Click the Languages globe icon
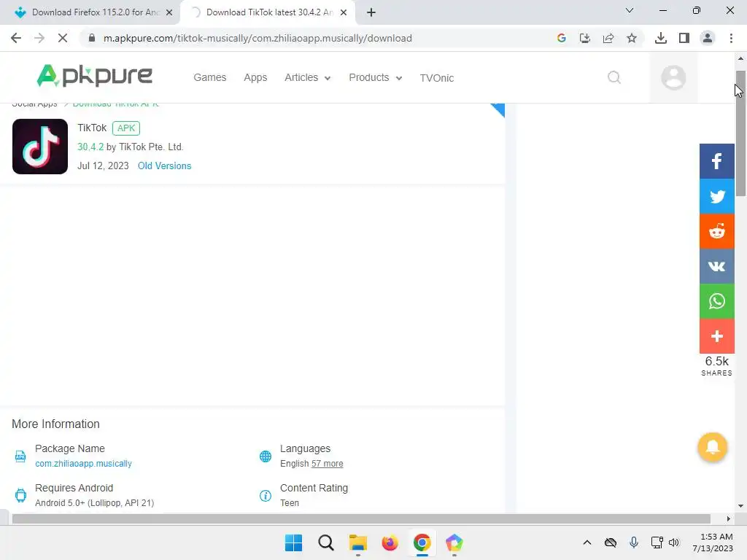The image size is (747, 560). pyautogui.click(x=266, y=456)
